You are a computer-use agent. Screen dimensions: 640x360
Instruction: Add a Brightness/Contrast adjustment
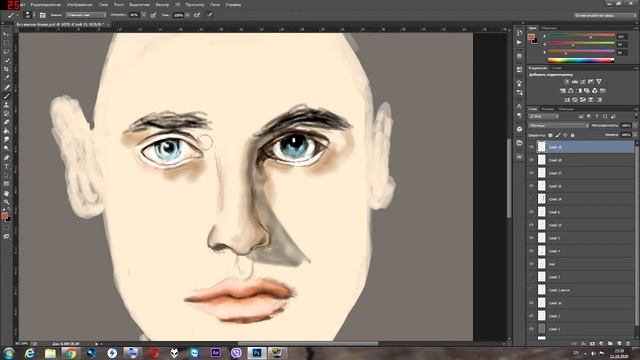point(567,82)
